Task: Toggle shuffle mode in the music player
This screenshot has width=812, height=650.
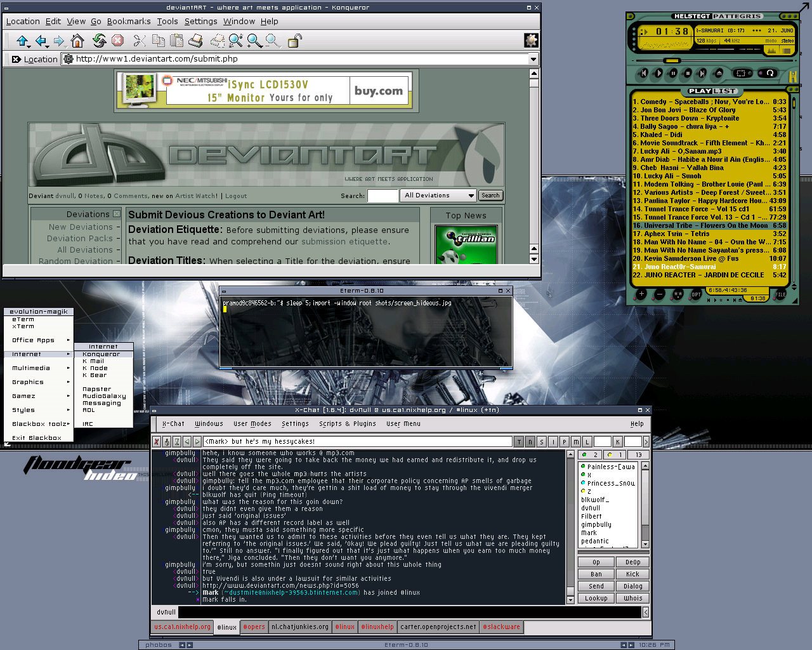Action: coord(740,74)
